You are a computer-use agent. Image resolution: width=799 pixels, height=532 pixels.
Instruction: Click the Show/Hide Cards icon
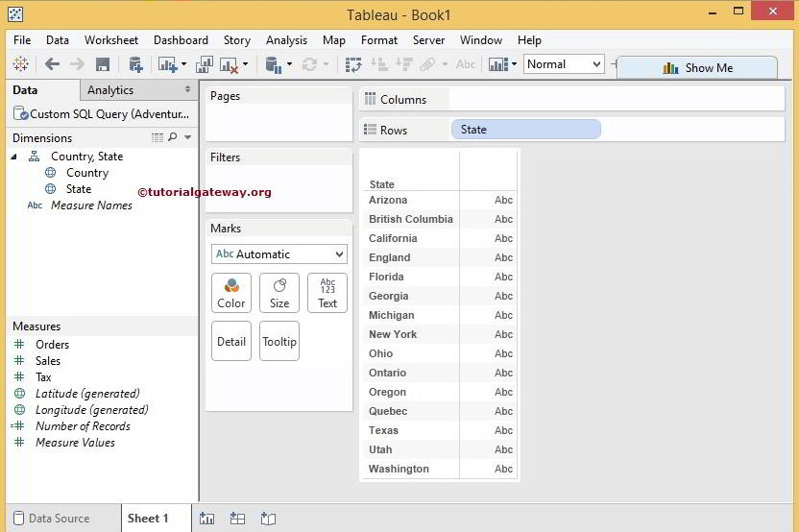tap(498, 64)
